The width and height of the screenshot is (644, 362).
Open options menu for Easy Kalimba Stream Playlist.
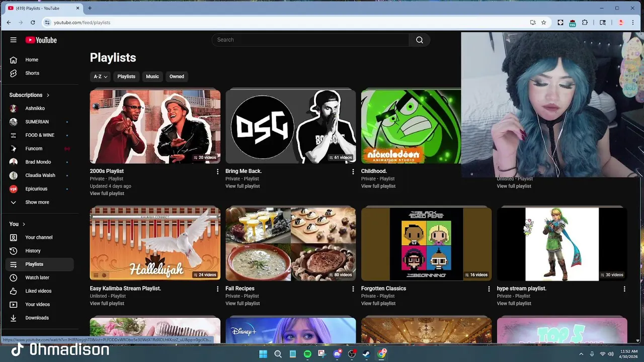coord(217,289)
